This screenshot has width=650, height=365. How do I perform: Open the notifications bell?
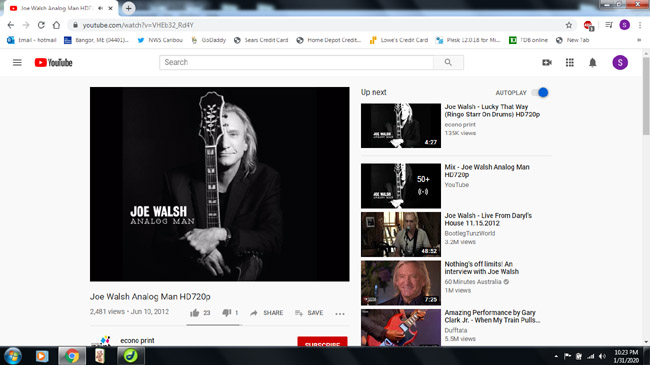click(x=593, y=63)
